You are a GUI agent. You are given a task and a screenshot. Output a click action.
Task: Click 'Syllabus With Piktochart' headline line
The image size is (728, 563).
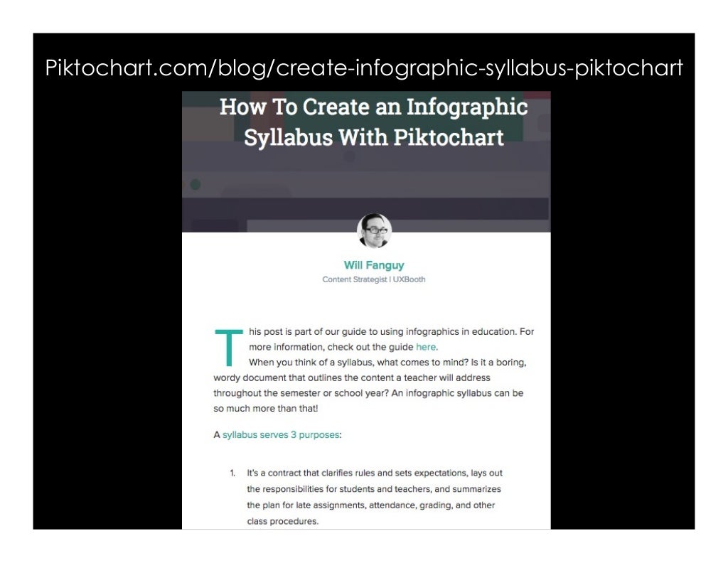tap(374, 137)
